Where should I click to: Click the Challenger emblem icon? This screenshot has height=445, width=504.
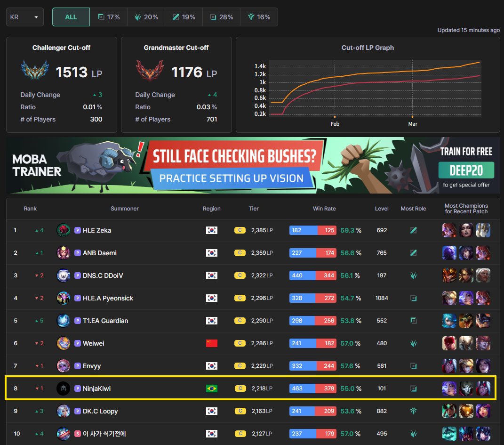coord(35,70)
